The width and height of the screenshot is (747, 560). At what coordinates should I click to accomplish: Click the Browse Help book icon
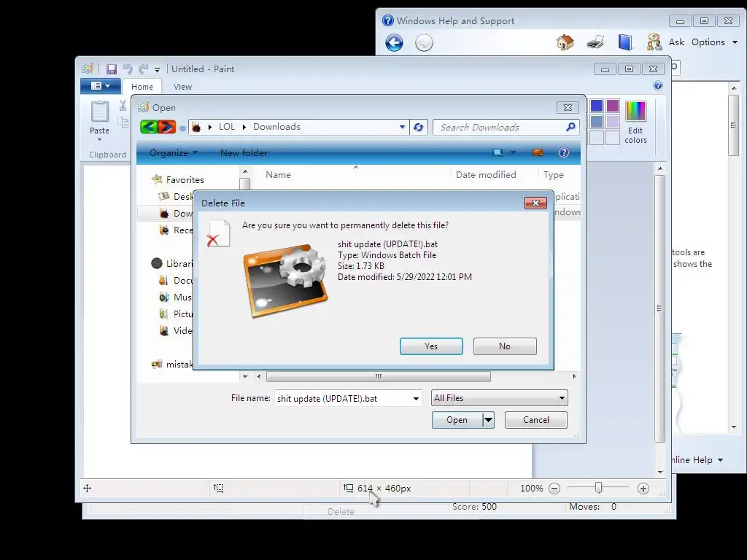[625, 42]
